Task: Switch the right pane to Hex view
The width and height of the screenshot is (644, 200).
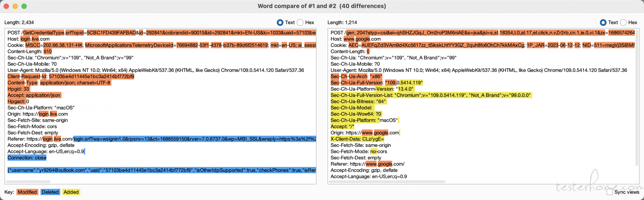Action: [x=623, y=23]
